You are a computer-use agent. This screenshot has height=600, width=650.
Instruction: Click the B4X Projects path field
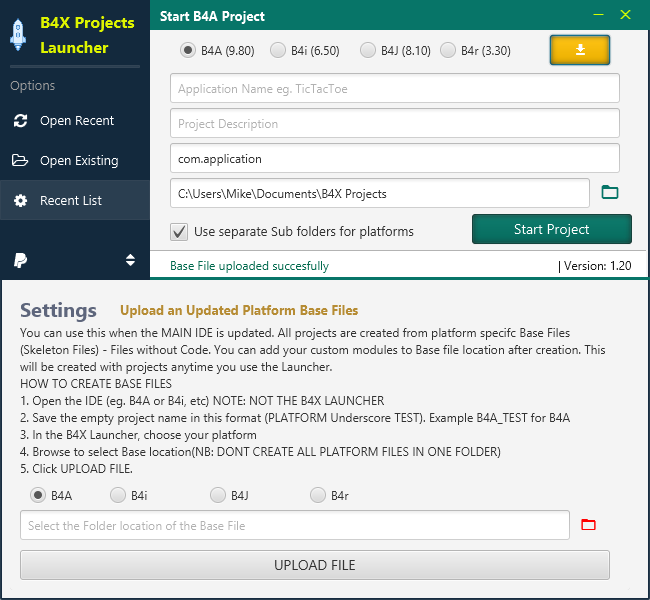point(380,193)
